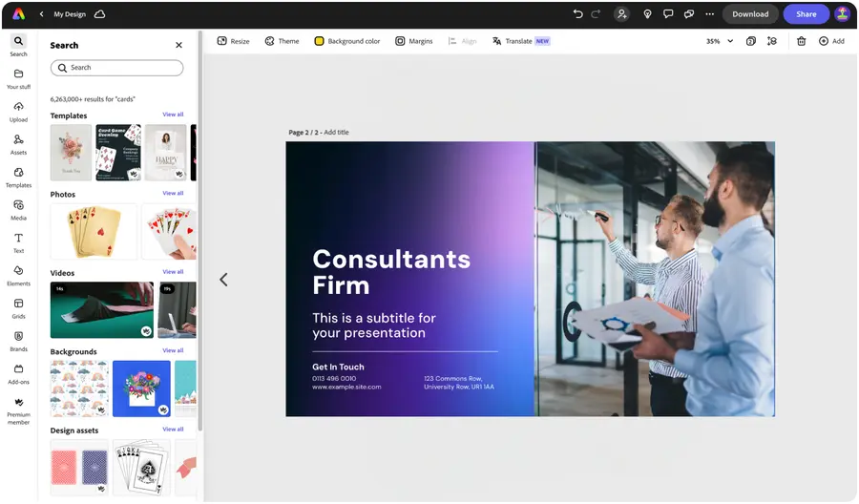
Task: View all Templates results
Action: point(173,115)
